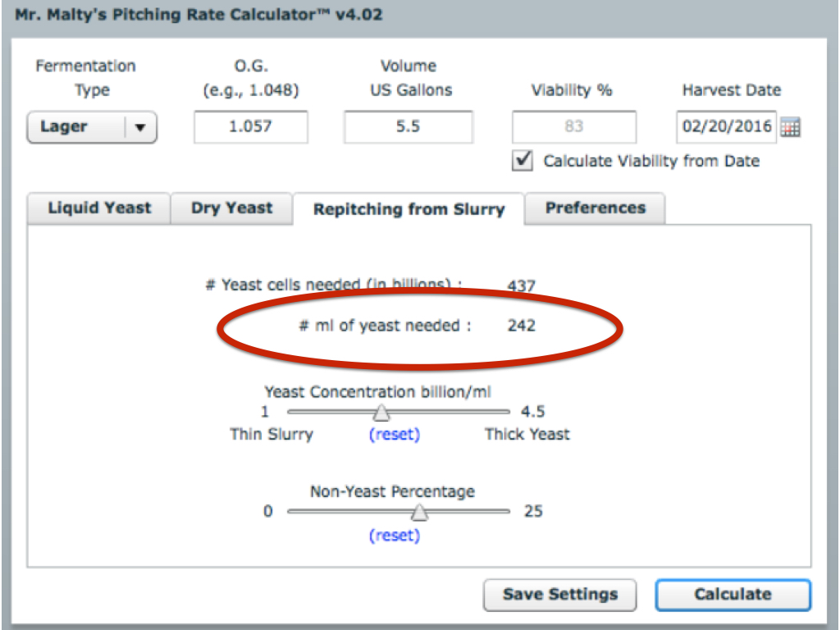Screen dimensions: 840x630
Task: Open the Preferences tab
Action: click(x=596, y=208)
